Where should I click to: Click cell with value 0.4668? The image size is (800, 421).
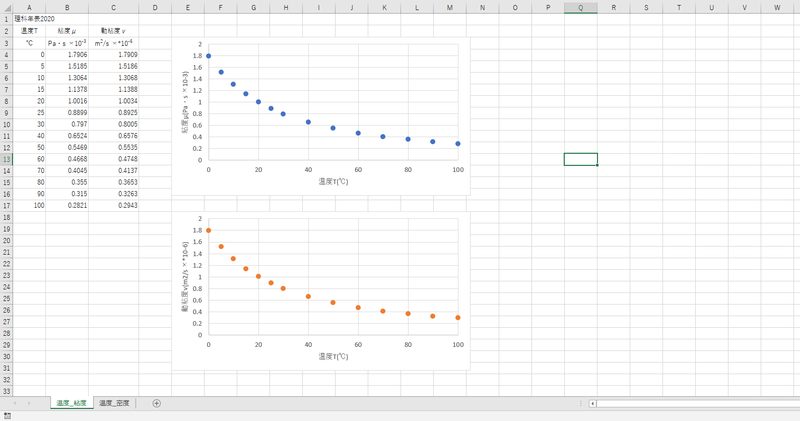click(67, 159)
